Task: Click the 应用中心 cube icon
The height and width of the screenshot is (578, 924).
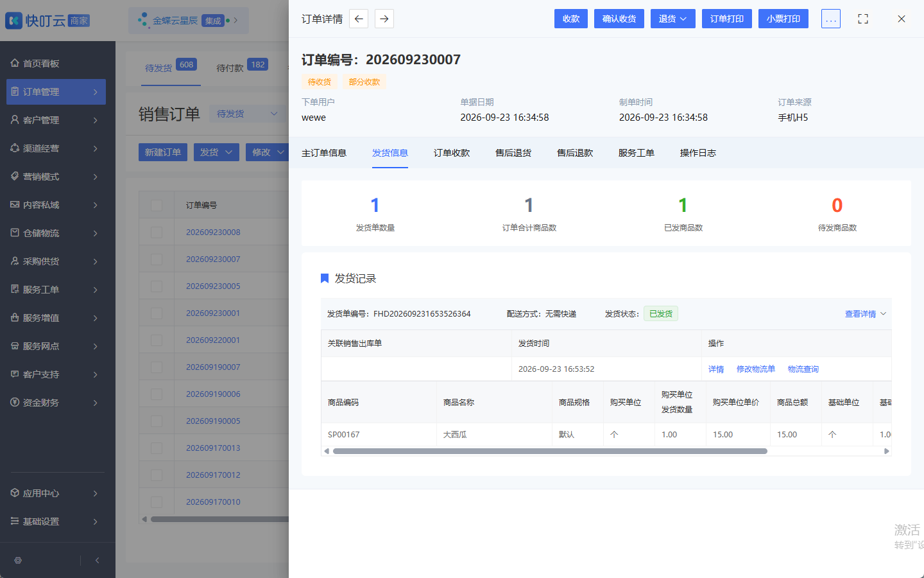Action: (x=15, y=493)
